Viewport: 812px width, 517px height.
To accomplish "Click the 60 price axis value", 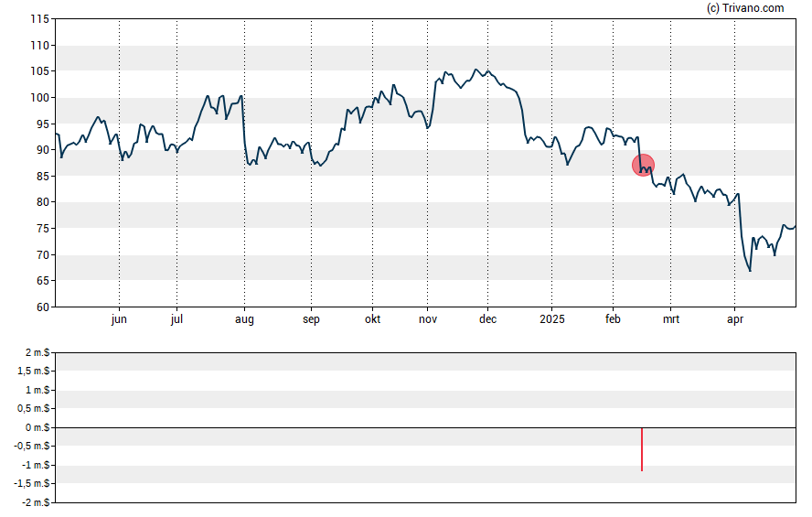I will click(x=43, y=307).
